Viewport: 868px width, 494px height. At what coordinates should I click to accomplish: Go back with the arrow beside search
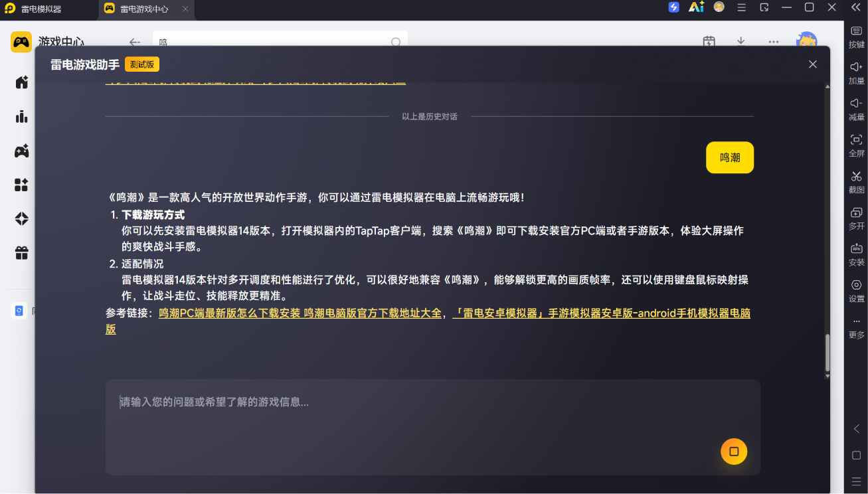coord(135,42)
